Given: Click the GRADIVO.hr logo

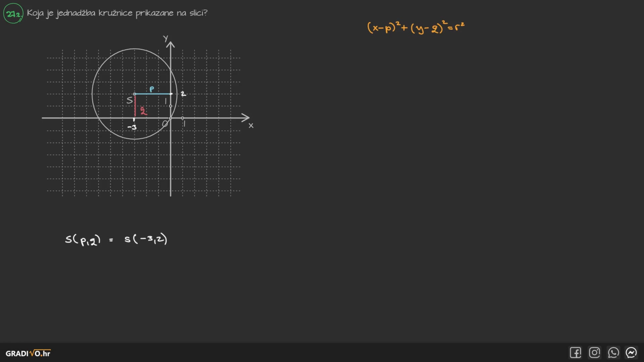Looking at the screenshot, I should 28,353.
